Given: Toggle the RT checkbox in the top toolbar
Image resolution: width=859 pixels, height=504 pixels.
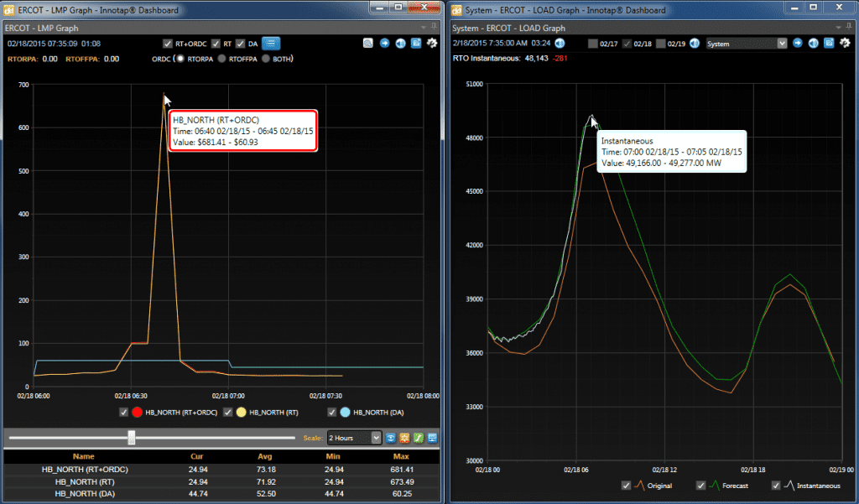Looking at the screenshot, I should tap(216, 44).
